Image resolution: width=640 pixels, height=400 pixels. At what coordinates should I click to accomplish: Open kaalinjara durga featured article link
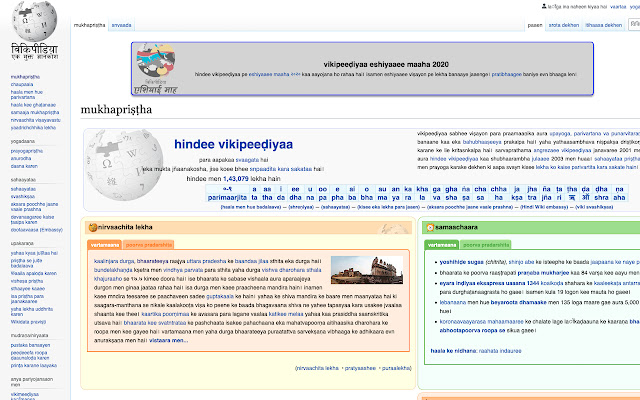114,261
